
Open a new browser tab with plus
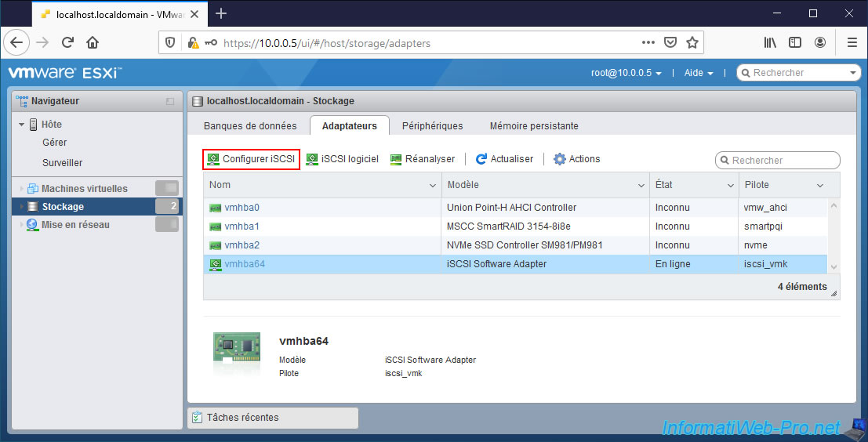coord(221,13)
